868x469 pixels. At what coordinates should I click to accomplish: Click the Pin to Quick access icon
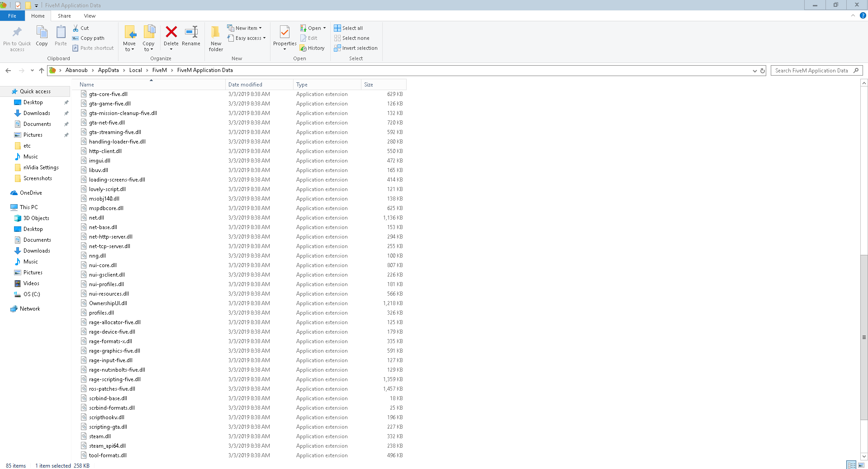click(17, 32)
